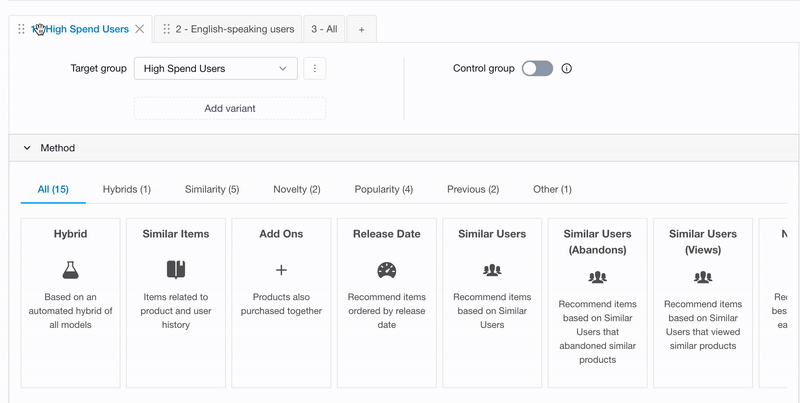Click the Add variant button
The image size is (800, 403).
point(230,108)
